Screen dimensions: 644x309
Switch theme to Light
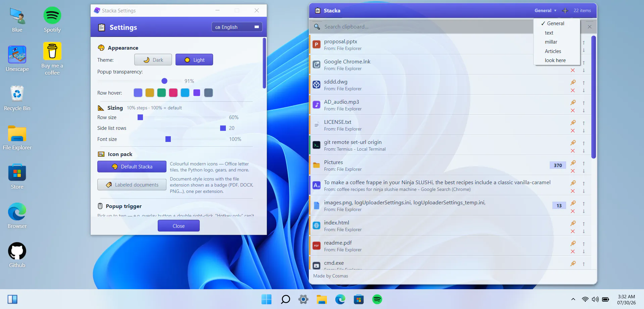194,60
